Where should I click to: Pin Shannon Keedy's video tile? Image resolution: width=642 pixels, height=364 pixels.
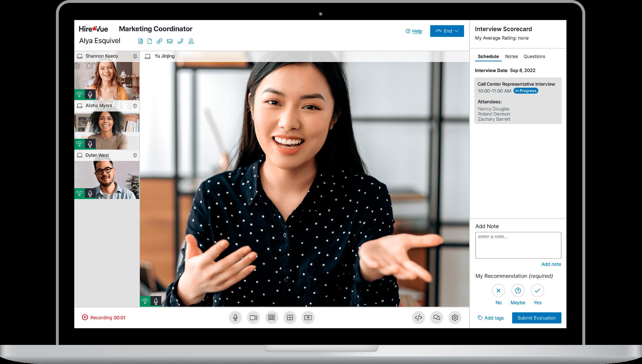click(135, 56)
